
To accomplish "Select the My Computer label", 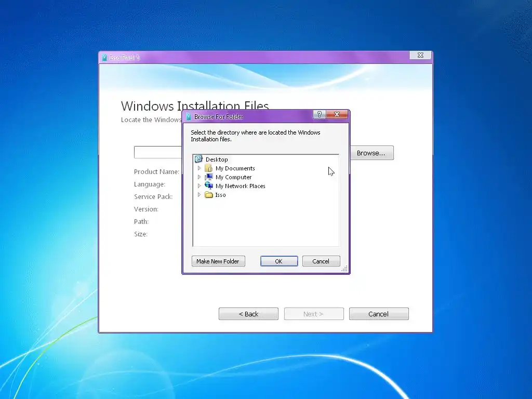I will pyautogui.click(x=233, y=177).
